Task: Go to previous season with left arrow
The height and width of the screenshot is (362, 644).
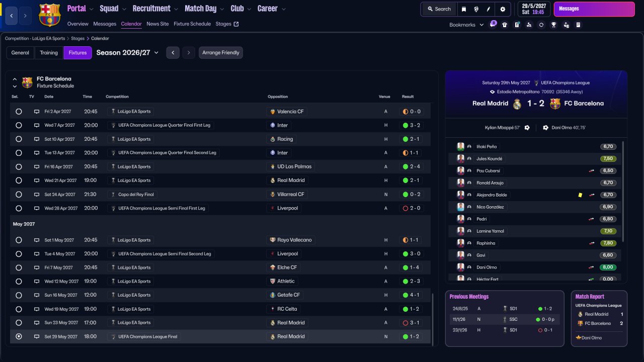Action: click(173, 53)
